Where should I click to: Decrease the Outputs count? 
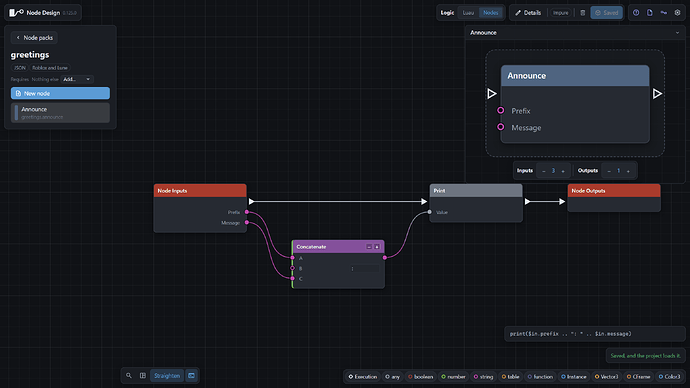click(609, 171)
